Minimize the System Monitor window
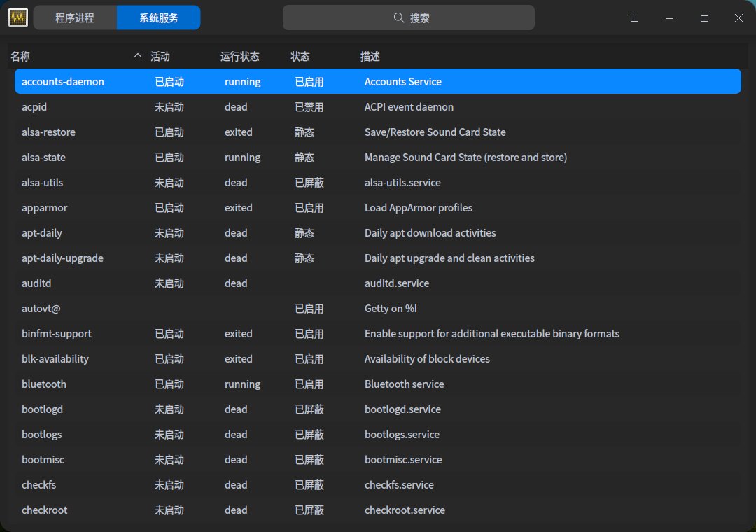756x532 pixels. pyautogui.click(x=669, y=18)
